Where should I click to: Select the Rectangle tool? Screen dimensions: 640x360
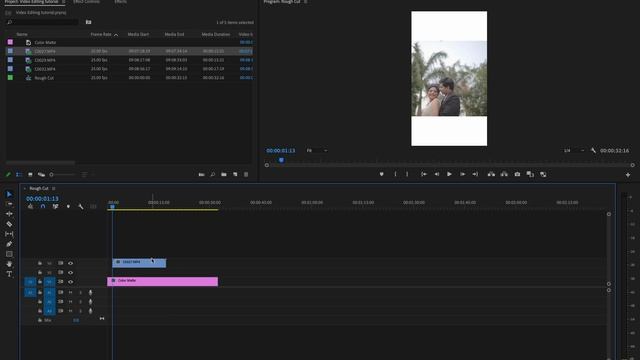click(x=9, y=254)
